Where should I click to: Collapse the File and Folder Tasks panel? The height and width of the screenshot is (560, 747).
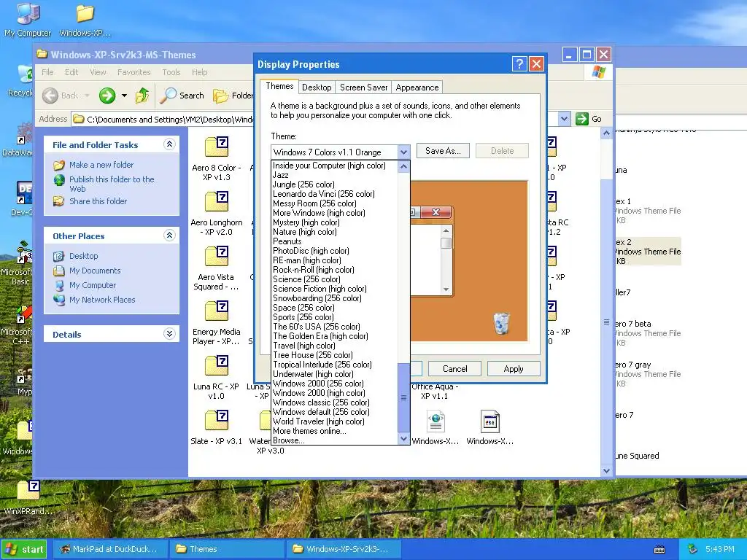(x=169, y=144)
